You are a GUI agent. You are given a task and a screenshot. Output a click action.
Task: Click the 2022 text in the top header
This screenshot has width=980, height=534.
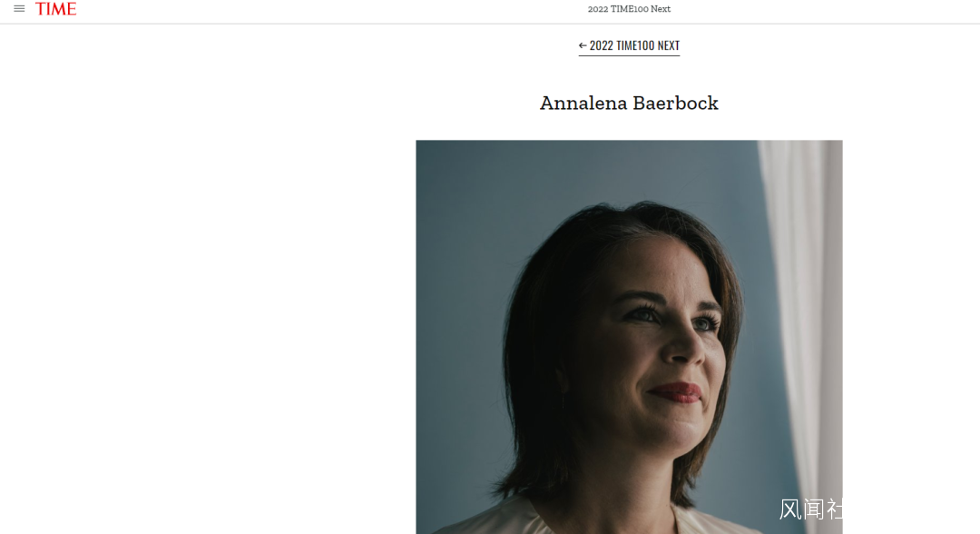tap(597, 9)
